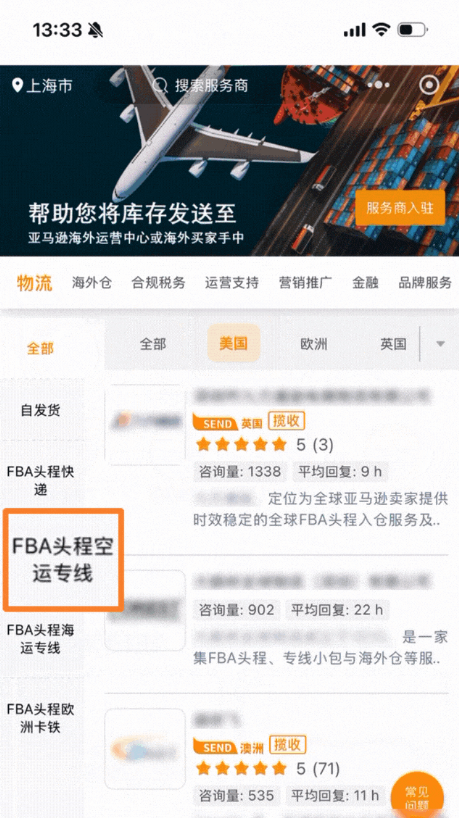Tap the 揽收 tag on first provider
Viewport: 459px width, 818px height.
point(286,420)
